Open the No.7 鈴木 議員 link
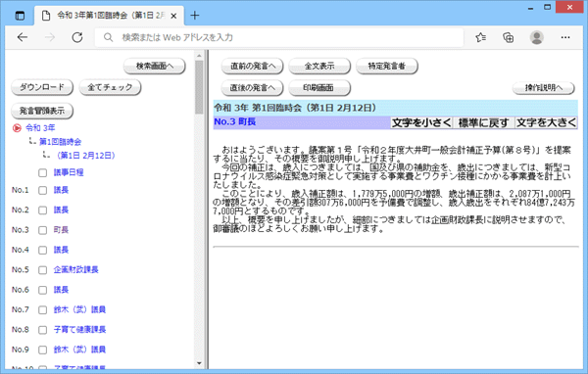 pyautogui.click(x=79, y=309)
